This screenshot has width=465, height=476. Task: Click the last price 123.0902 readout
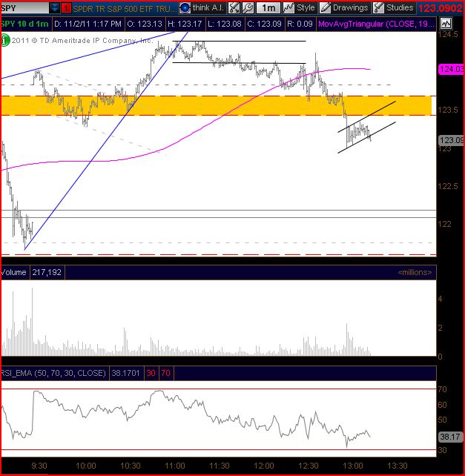pyautogui.click(x=441, y=8)
